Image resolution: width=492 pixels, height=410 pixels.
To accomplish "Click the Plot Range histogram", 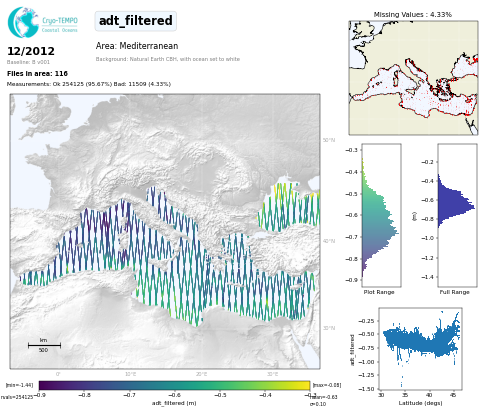I will click(x=381, y=215).
